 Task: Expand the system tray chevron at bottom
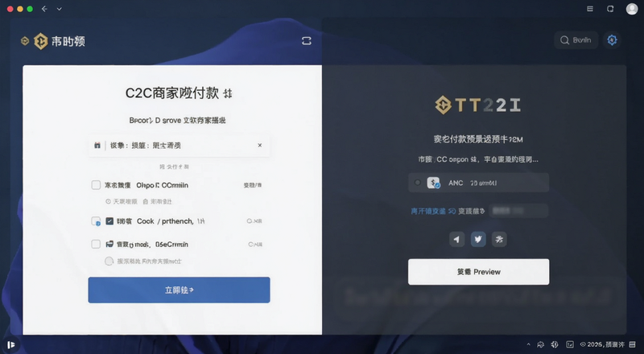coord(529,344)
